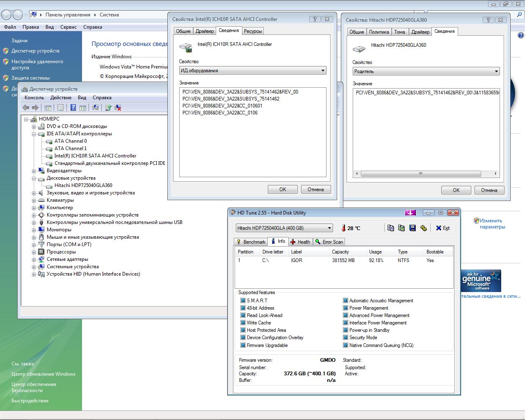Click the save floppy disk icon in HD Tune
This screenshot has height=420, width=525.
413,228
